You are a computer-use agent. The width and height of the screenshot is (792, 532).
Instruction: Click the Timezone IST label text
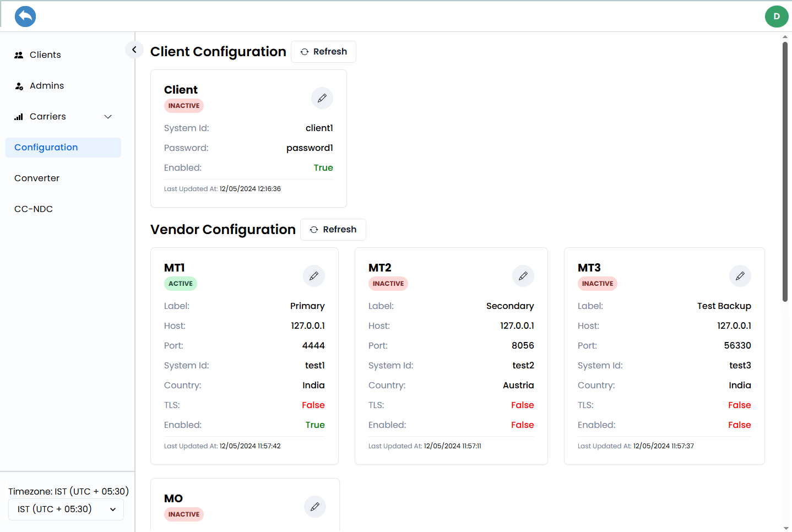68,492
